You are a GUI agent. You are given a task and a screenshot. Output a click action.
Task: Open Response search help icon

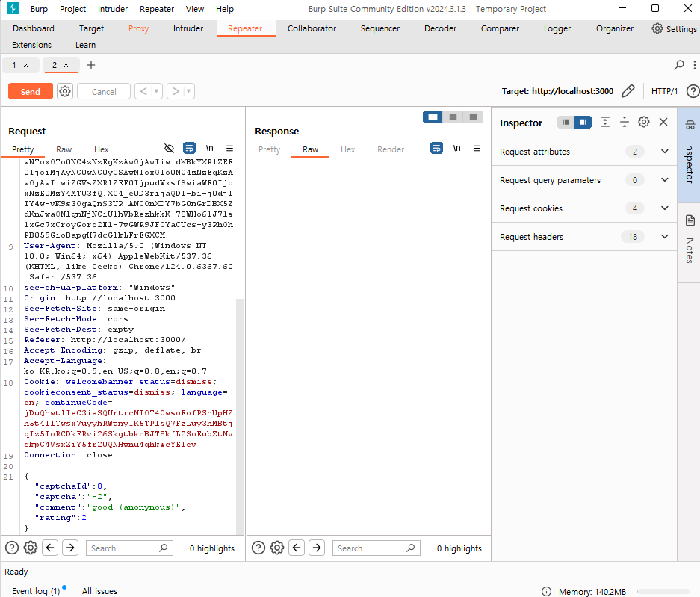(258, 548)
